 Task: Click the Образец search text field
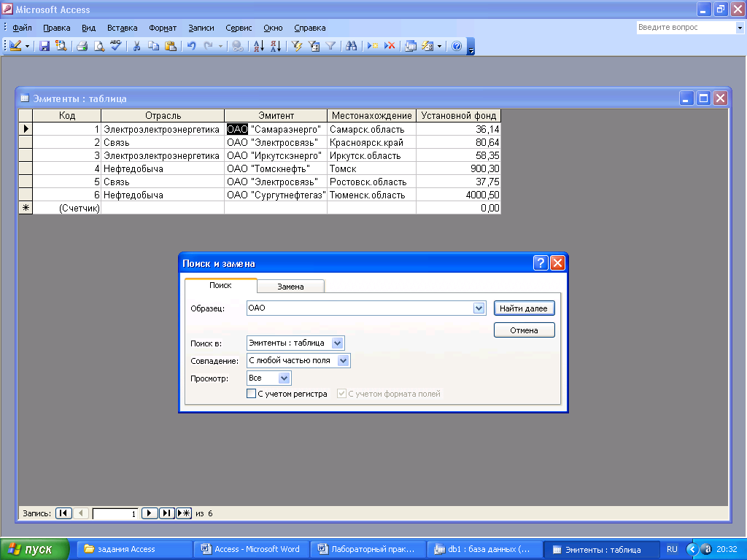[360, 308]
